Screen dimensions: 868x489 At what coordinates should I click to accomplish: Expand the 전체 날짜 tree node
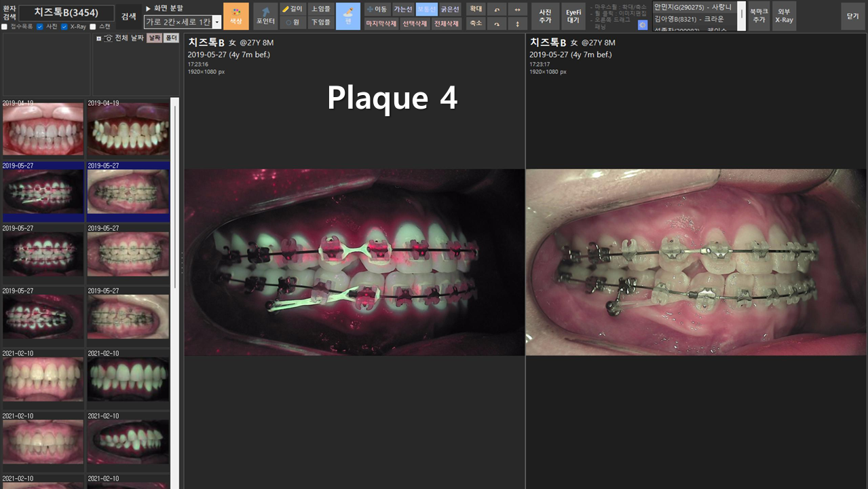coord(99,38)
